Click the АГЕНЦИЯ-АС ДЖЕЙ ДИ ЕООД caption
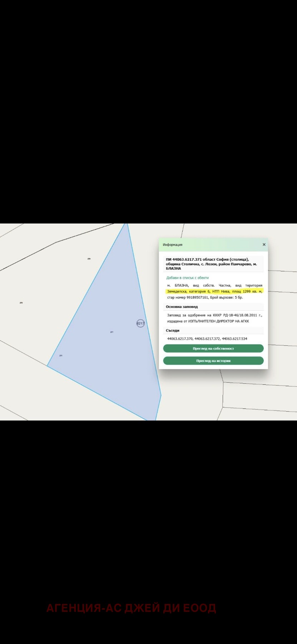Screen dimensions: 297x644 [x=131, y=608]
